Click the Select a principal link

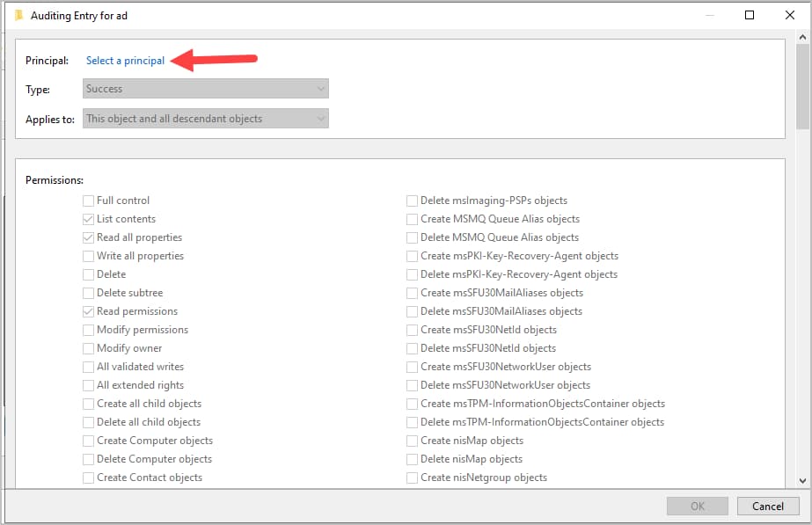click(125, 61)
